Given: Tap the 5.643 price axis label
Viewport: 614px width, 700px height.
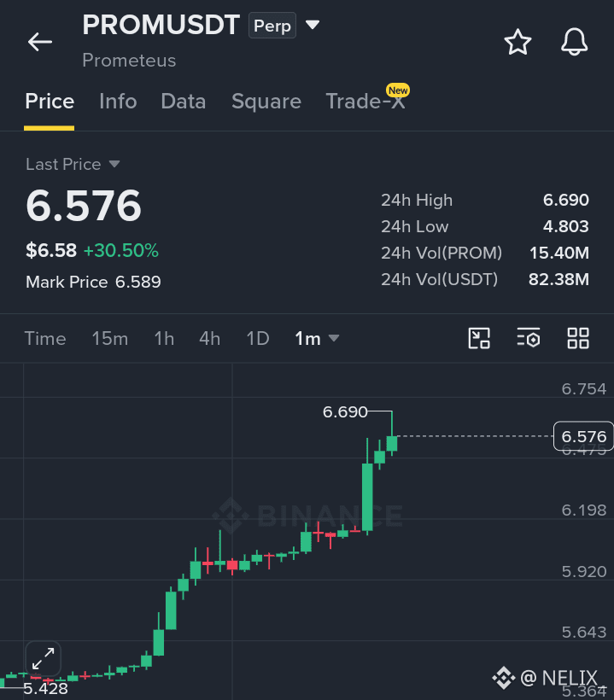Looking at the screenshot, I should coord(583,633).
